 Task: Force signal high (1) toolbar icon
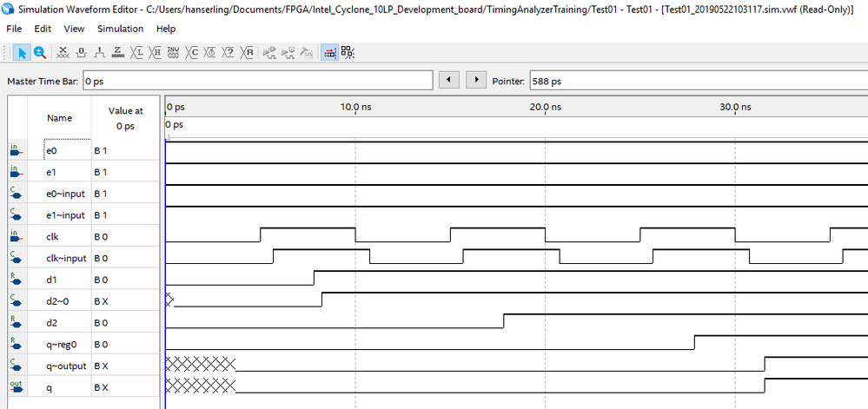click(100, 53)
